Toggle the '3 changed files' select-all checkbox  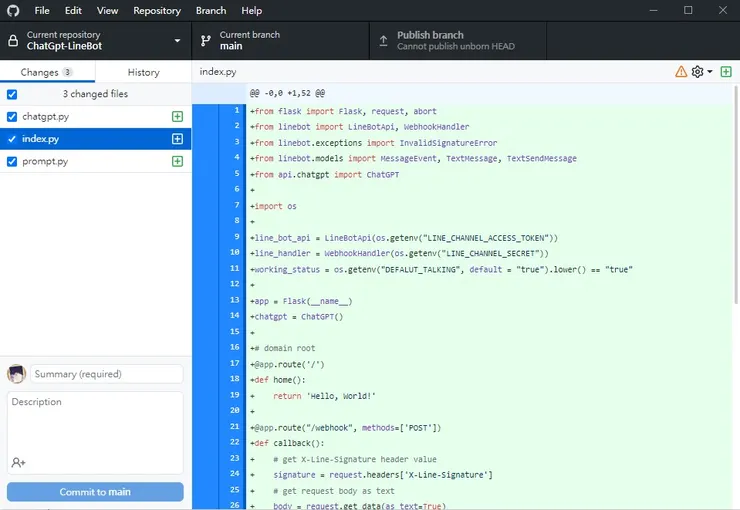pos(12,94)
